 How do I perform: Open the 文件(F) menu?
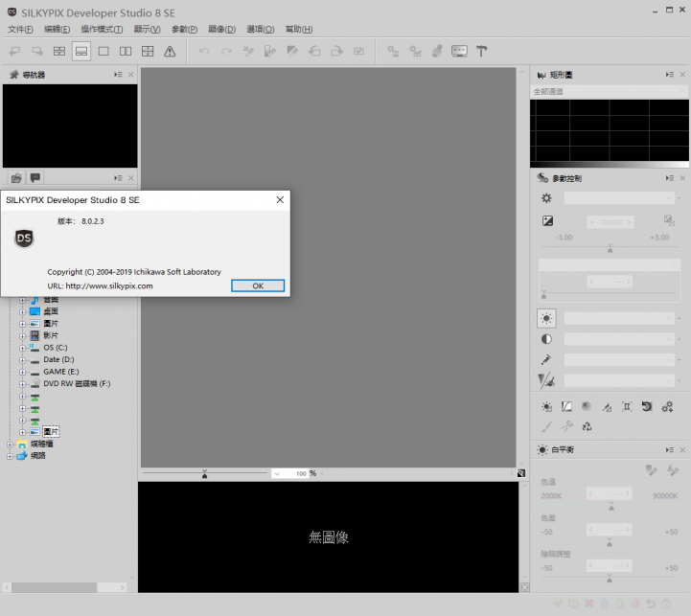tap(21, 29)
